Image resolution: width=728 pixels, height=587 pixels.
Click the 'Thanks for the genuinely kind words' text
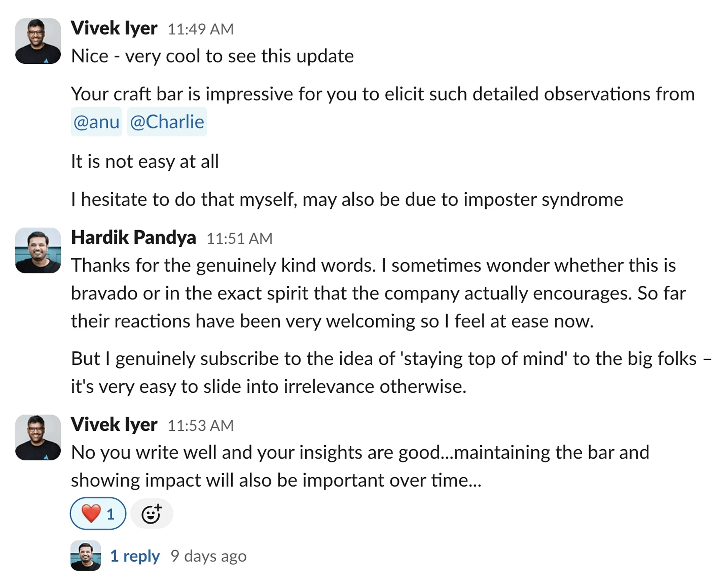tap(223, 265)
